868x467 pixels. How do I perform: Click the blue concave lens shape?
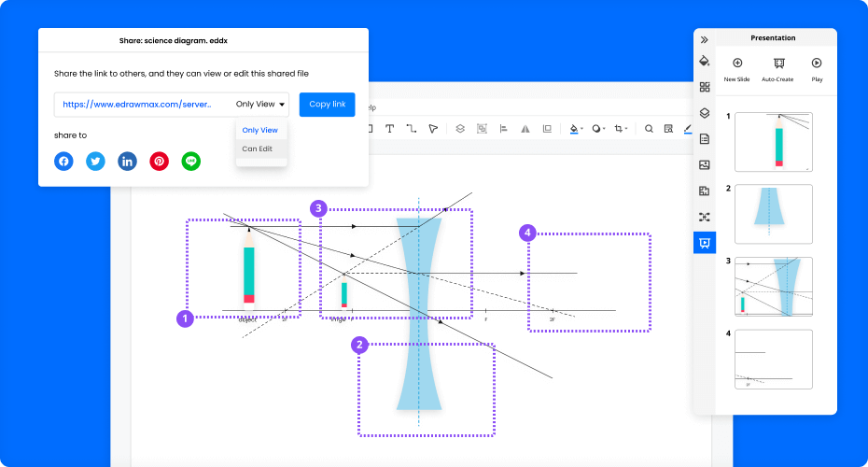tap(419, 314)
